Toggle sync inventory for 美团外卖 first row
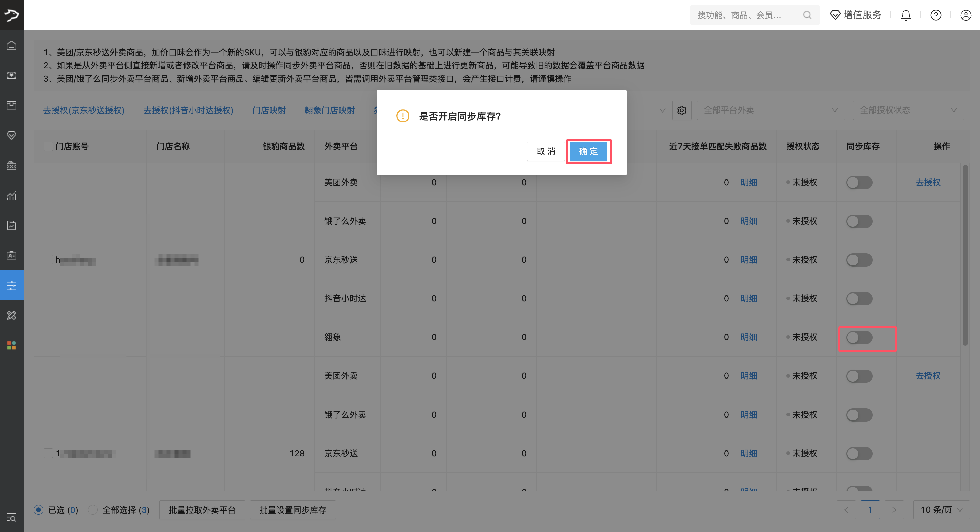Image resolution: width=980 pixels, height=532 pixels. click(x=859, y=182)
